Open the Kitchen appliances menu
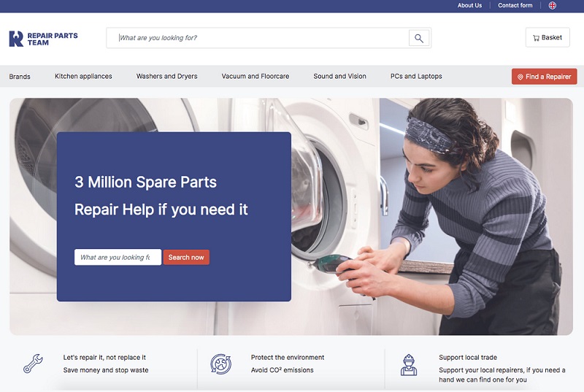584x392 pixels. coord(83,77)
